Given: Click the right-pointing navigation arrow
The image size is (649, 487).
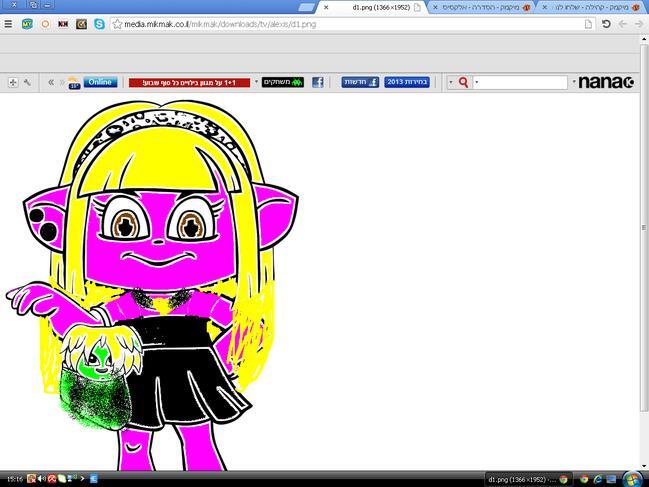Looking at the screenshot, I should pyautogui.click(x=639, y=24).
